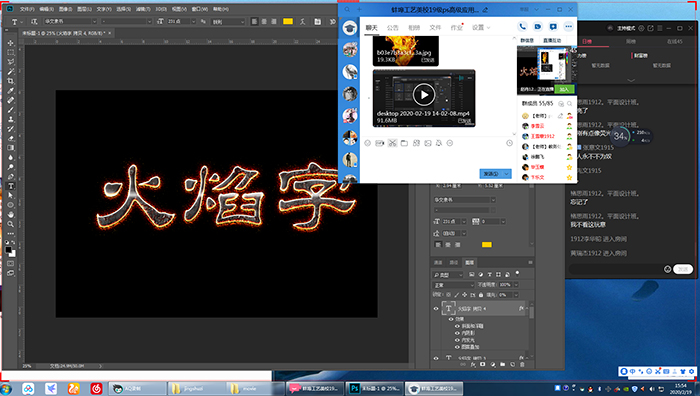Select the Horizontal Type tool in left toolbar

(x=11, y=186)
